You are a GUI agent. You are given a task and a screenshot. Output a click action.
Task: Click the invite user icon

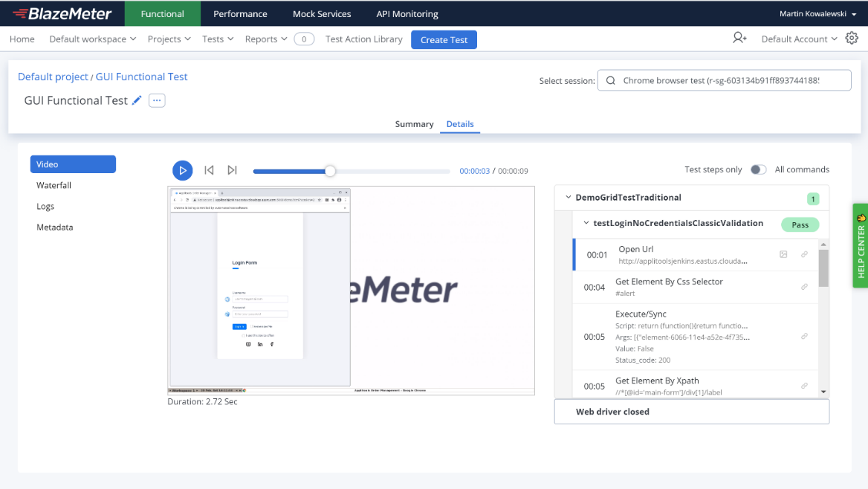point(739,38)
